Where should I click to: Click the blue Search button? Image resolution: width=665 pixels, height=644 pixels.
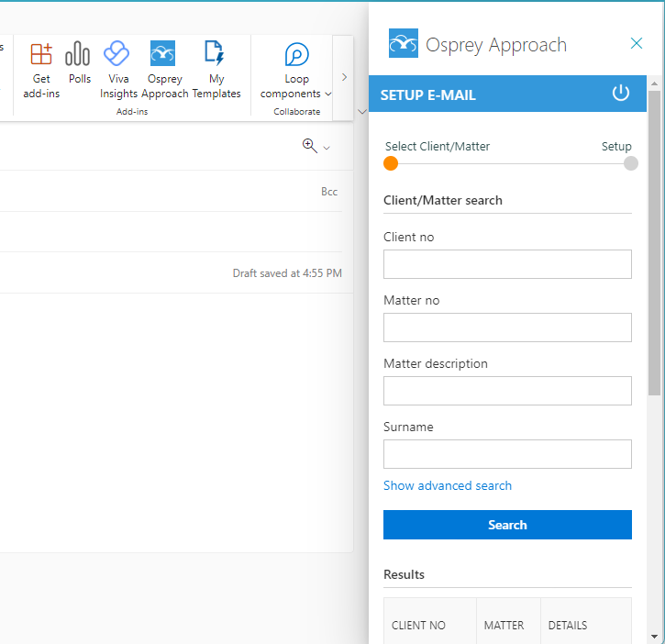(507, 525)
